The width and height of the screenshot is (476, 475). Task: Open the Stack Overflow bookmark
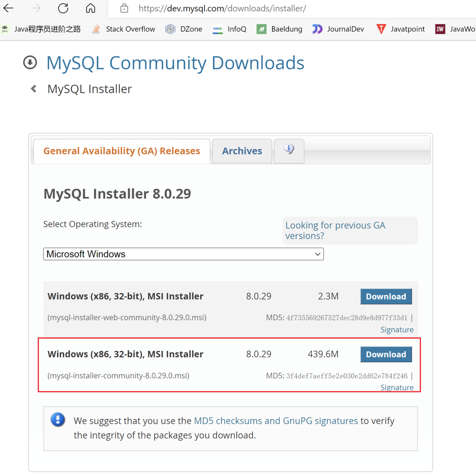(x=124, y=29)
